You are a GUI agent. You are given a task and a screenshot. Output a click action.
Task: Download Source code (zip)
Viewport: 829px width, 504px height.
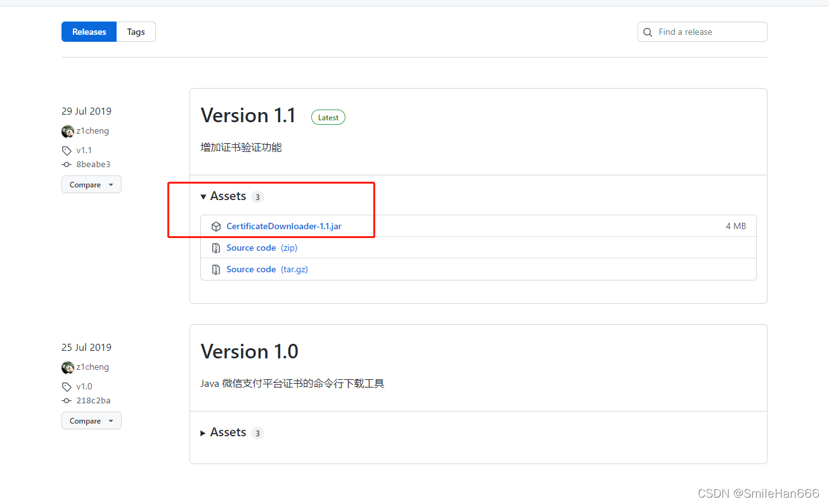click(x=262, y=248)
